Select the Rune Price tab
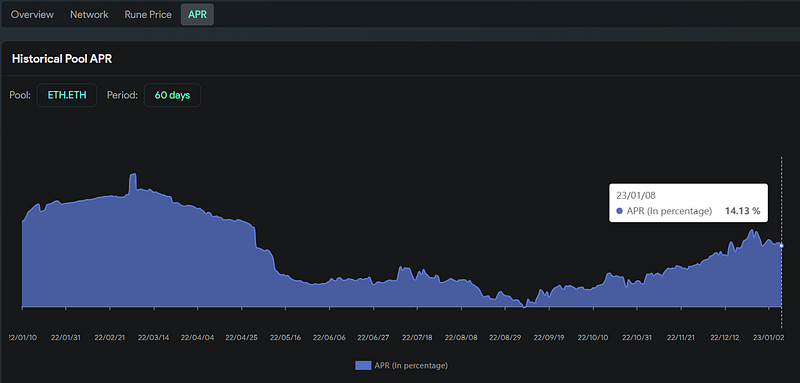 (x=148, y=14)
